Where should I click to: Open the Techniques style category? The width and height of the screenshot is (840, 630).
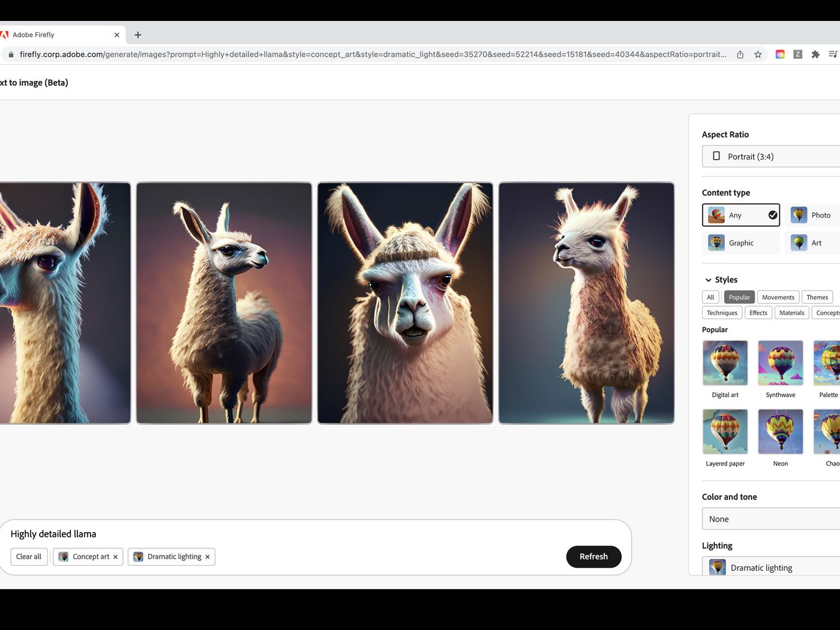(x=722, y=313)
